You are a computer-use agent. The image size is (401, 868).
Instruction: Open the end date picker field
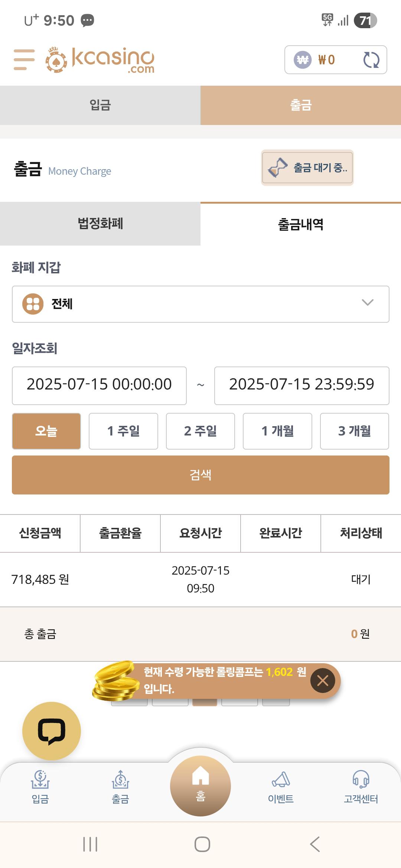pos(301,385)
